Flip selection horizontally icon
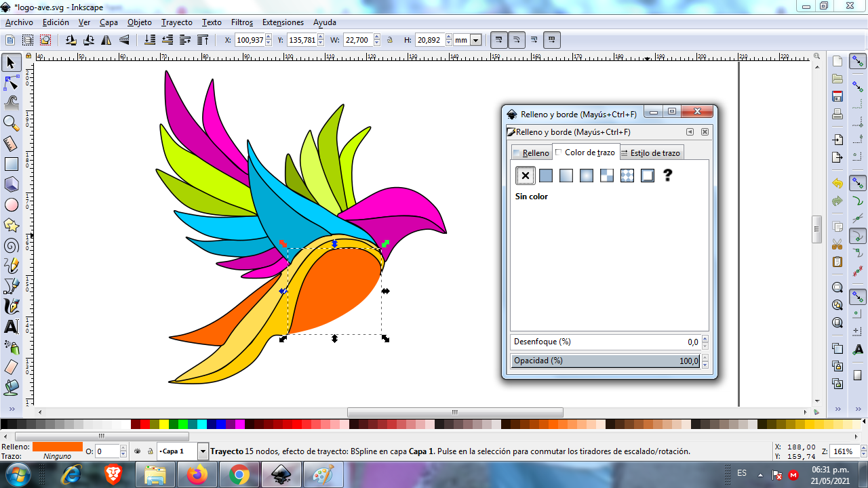 point(106,40)
